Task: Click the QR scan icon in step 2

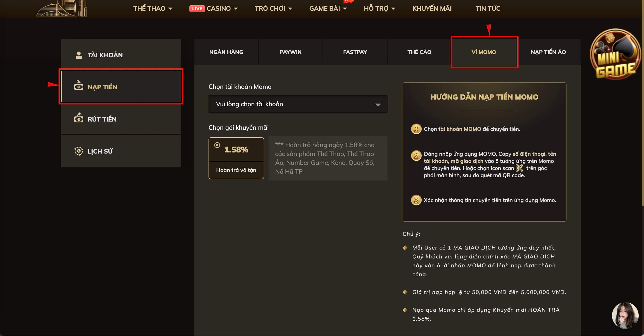Action: [519, 168]
